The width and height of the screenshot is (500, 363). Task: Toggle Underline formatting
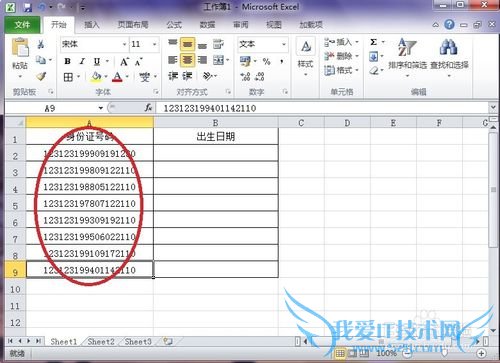coord(97,61)
